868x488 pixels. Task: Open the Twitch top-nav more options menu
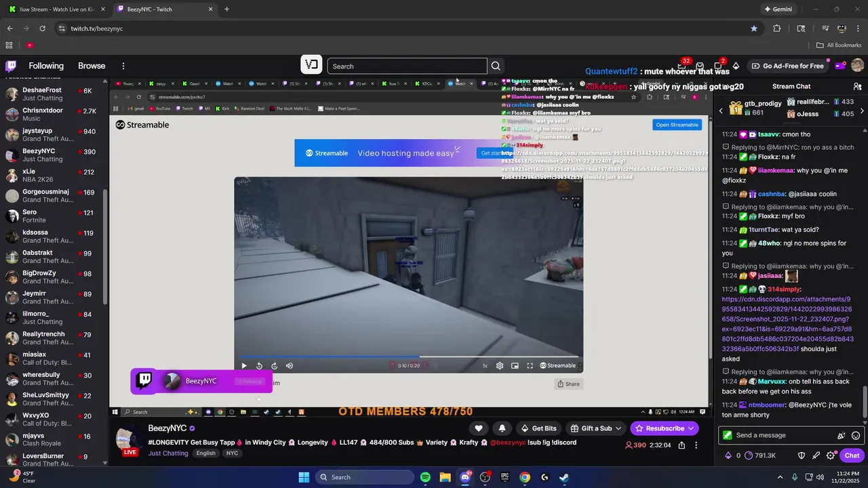[x=123, y=66]
